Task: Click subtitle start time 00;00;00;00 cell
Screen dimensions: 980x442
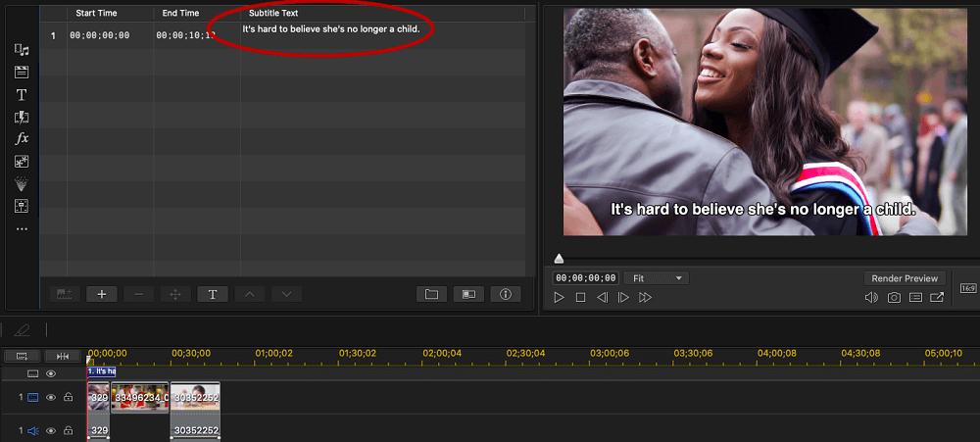Action: coord(100,35)
